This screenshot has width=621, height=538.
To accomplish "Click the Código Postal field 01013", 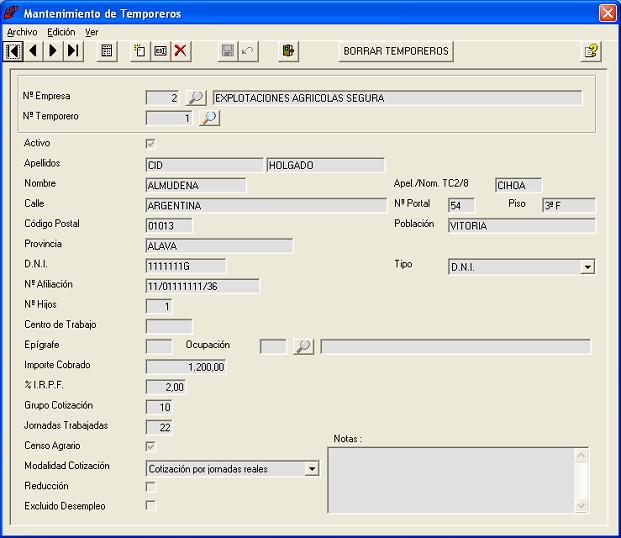I will 169,226.
